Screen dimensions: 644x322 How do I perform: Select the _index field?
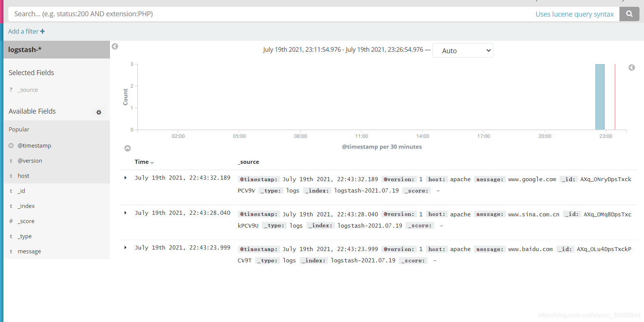26,206
